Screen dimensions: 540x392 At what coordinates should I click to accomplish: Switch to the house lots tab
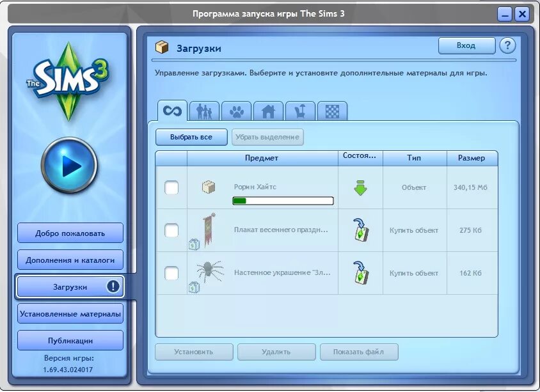click(x=268, y=111)
